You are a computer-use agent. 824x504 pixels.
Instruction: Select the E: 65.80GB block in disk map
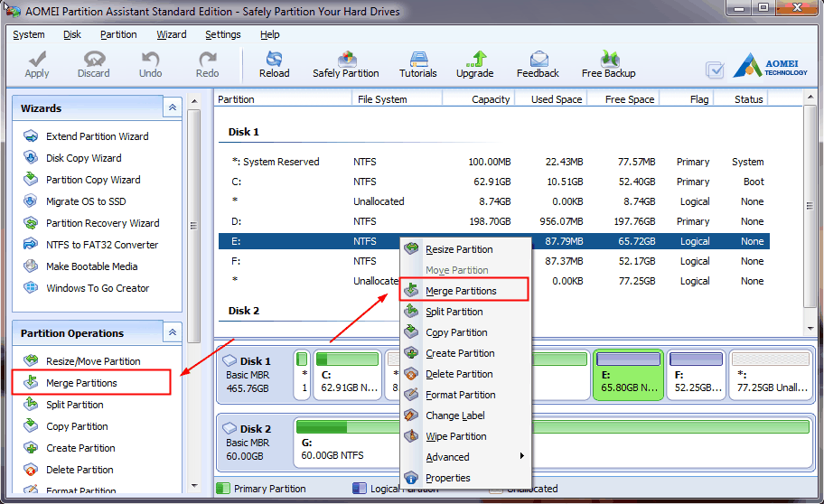[x=629, y=375]
